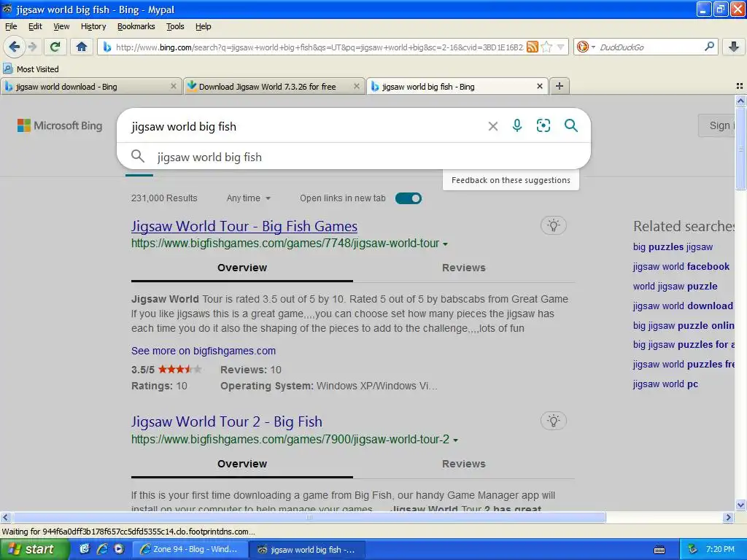Clear the Bing search box with the X

[493, 126]
